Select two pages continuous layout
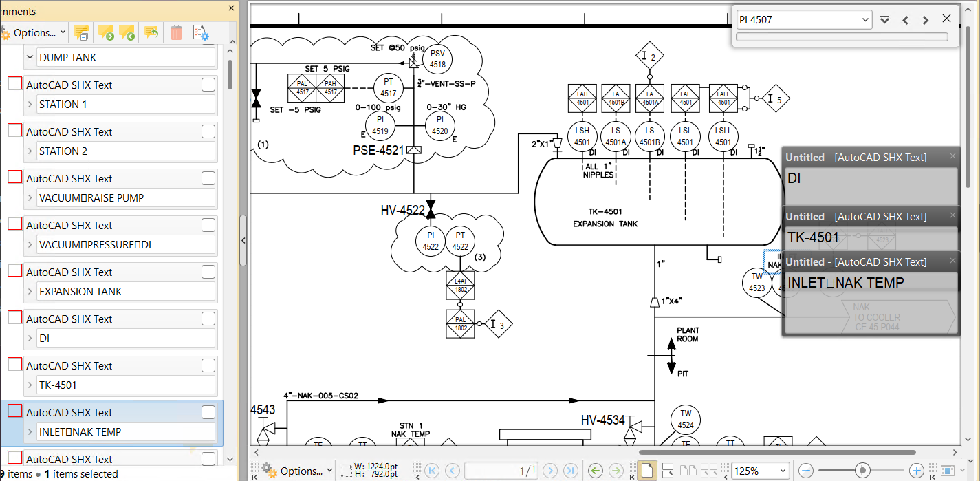 [x=710, y=471]
